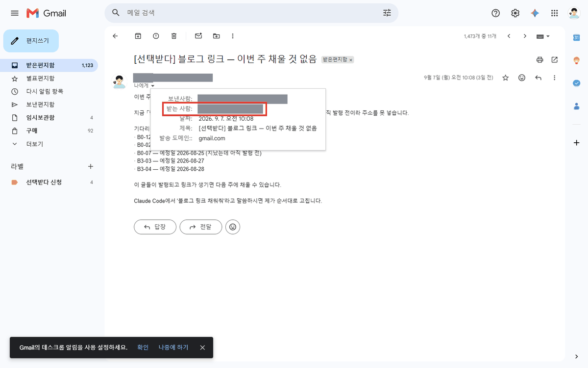Image resolution: width=588 pixels, height=368 pixels.
Task: Collapse the side panel chevron
Action: pyautogui.click(x=576, y=356)
